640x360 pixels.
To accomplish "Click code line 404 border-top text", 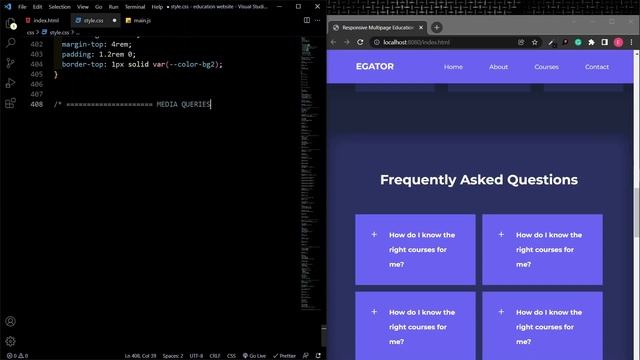I will [142, 64].
